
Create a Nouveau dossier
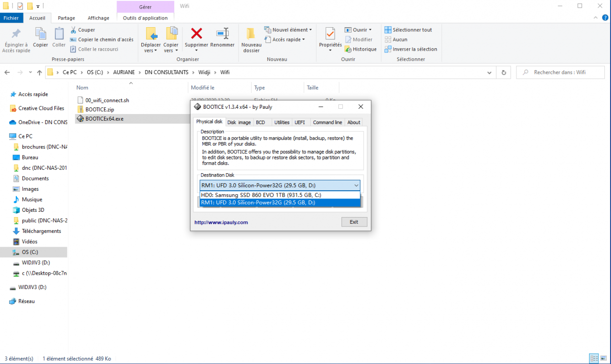251,40
